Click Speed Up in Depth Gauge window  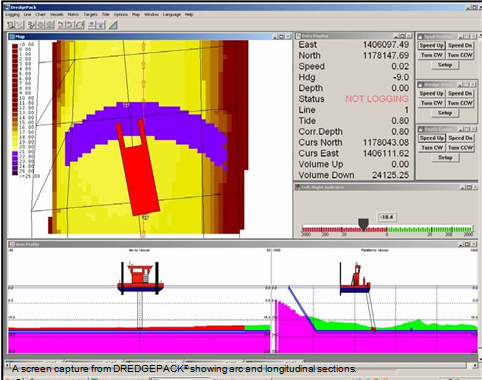pos(431,138)
